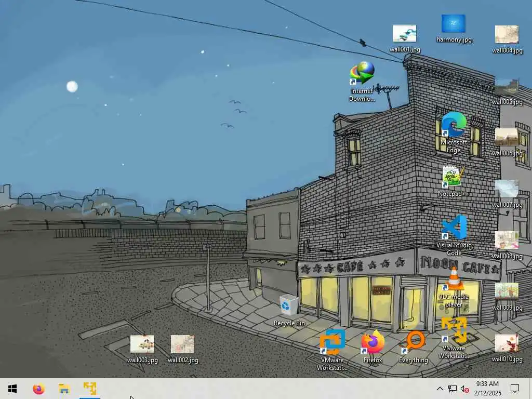Open VLC media player shortcut
Image resolution: width=532 pixels, height=399 pixels.
click(x=454, y=287)
